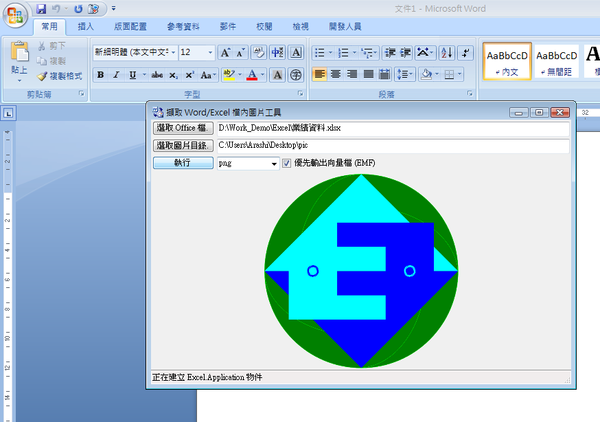The width and height of the screenshot is (600, 422).
Task: Start a numbered list
Action: pos(343,53)
